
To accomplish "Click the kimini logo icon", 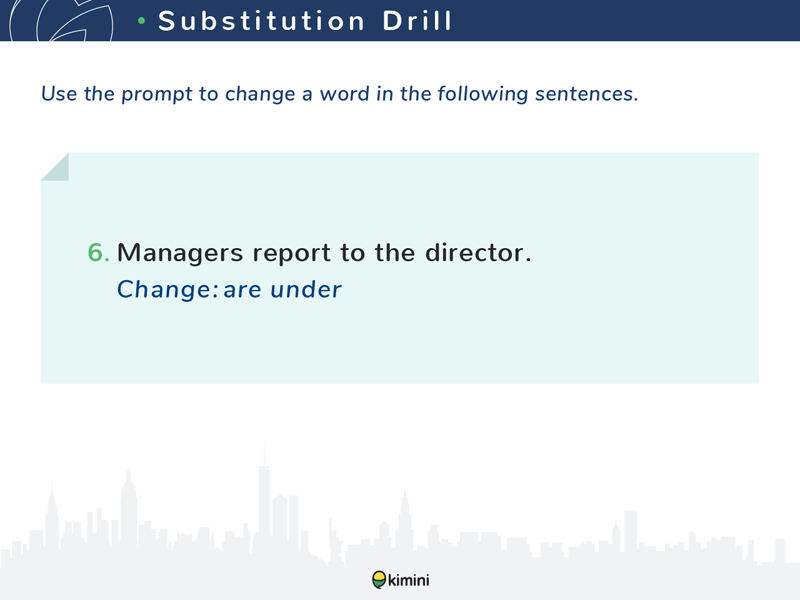I will pos(379,580).
